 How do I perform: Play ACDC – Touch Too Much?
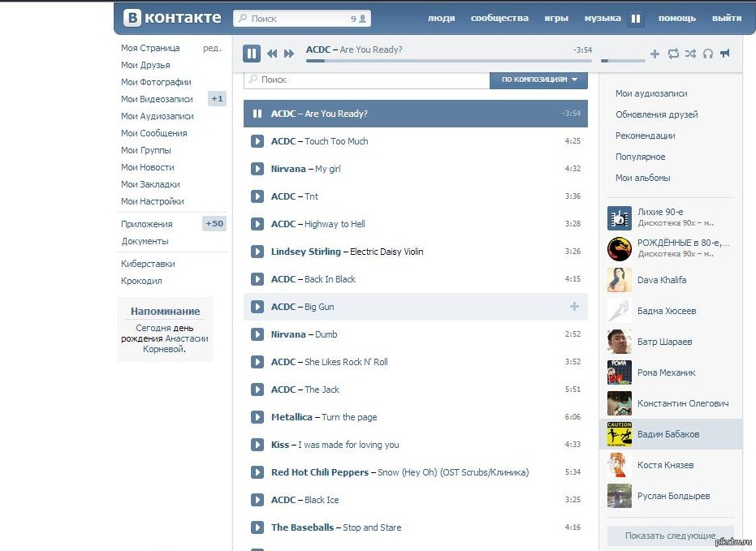[257, 141]
